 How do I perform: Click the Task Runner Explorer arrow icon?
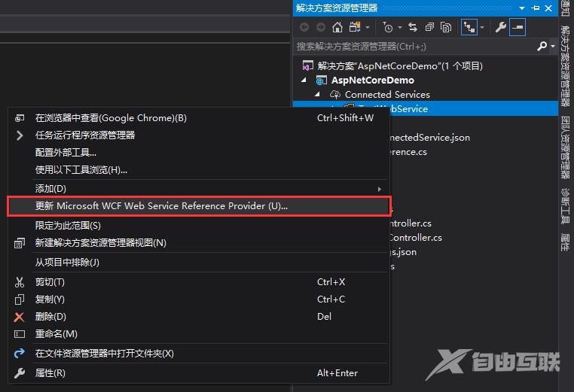[20, 135]
